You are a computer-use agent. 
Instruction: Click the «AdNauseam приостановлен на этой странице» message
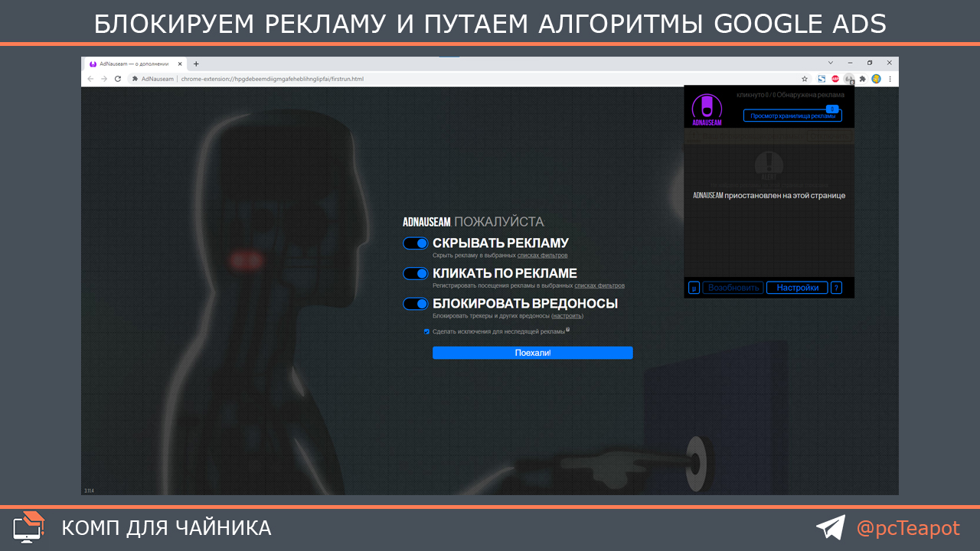pos(769,195)
